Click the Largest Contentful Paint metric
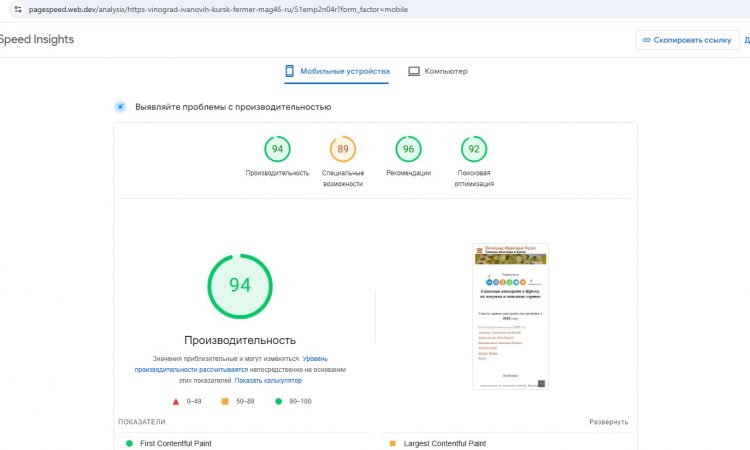This screenshot has height=450, width=750. pyautogui.click(x=445, y=444)
